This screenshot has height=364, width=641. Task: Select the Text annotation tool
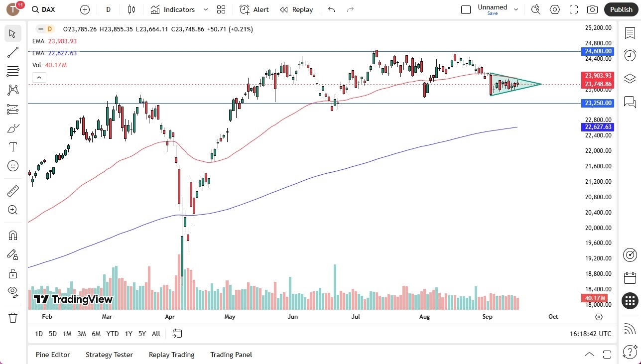tap(12, 147)
